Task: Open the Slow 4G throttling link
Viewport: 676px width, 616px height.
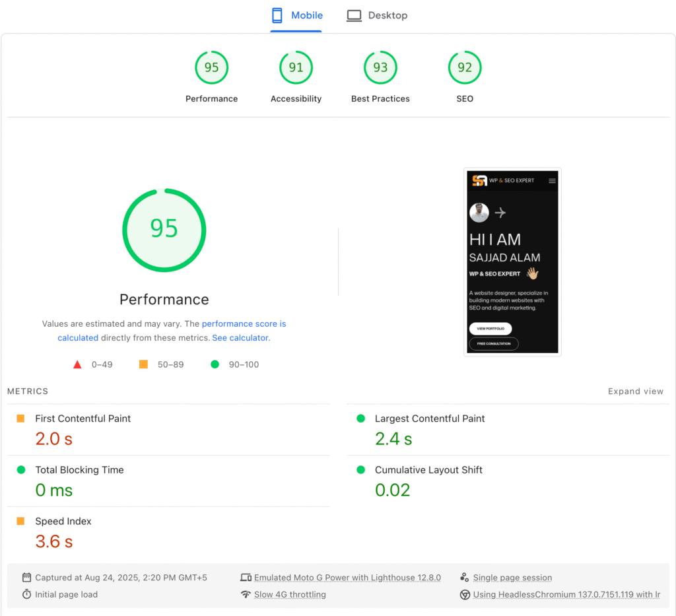Action: coord(290,594)
